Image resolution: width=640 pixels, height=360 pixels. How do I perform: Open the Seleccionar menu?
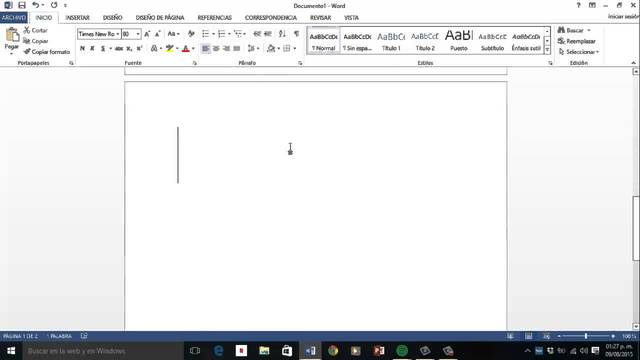tap(579, 52)
